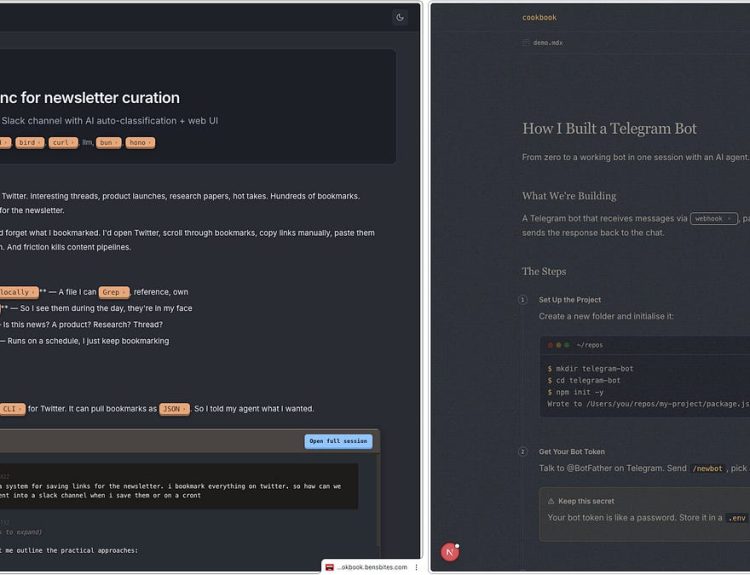This screenshot has width=750, height=575.
Task: Select the demo.mdx file label
Action: click(548, 42)
